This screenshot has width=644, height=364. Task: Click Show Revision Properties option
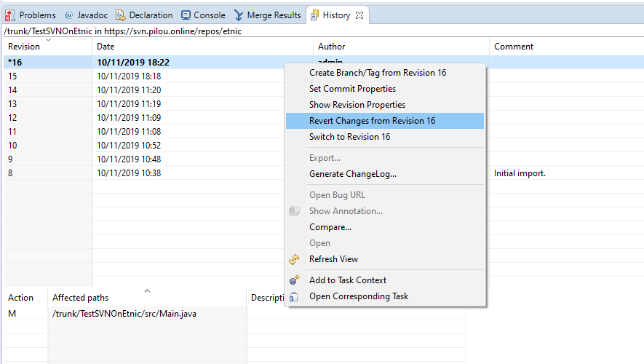(x=357, y=105)
